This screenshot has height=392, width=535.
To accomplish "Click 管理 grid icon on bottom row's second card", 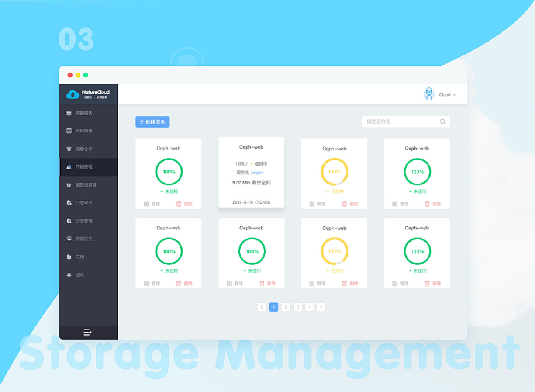I will click(x=229, y=283).
